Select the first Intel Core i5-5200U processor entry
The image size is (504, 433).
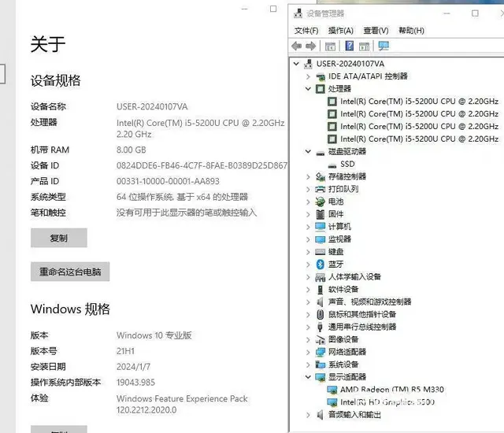point(419,102)
